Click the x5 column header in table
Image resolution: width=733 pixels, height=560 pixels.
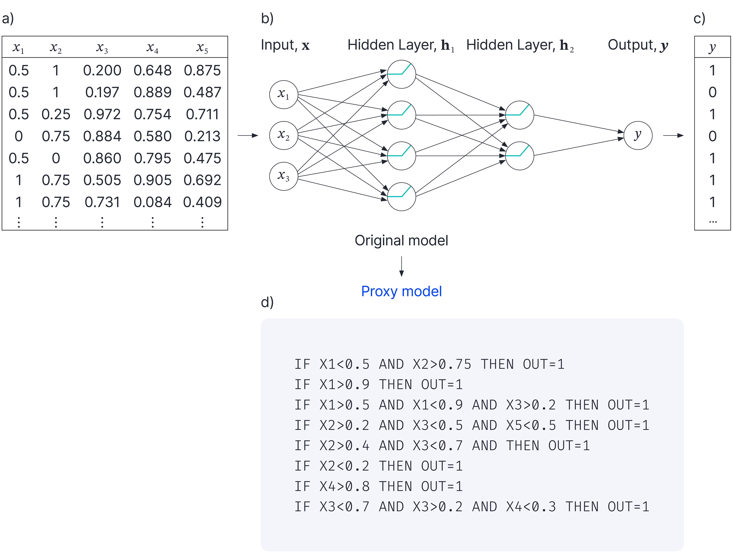tap(202, 48)
